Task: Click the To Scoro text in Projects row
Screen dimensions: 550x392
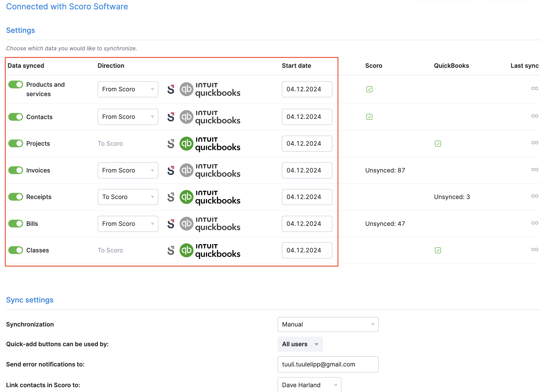Action: pos(110,144)
